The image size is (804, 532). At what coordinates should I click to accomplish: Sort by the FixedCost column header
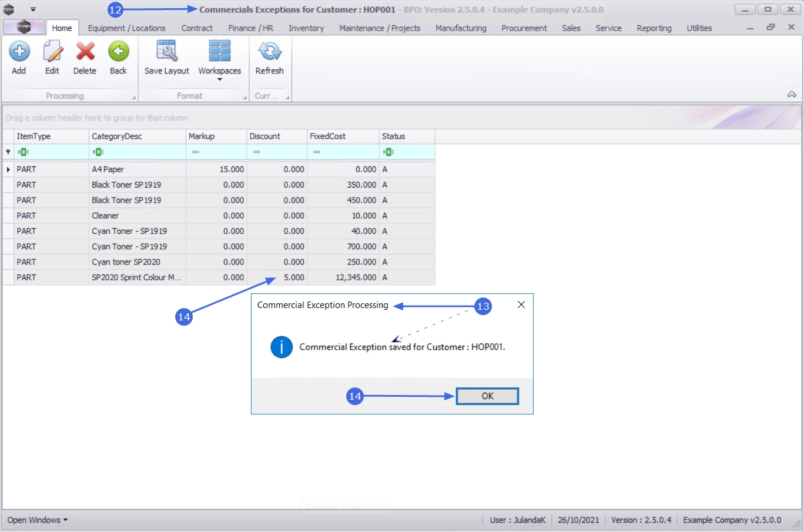click(343, 136)
